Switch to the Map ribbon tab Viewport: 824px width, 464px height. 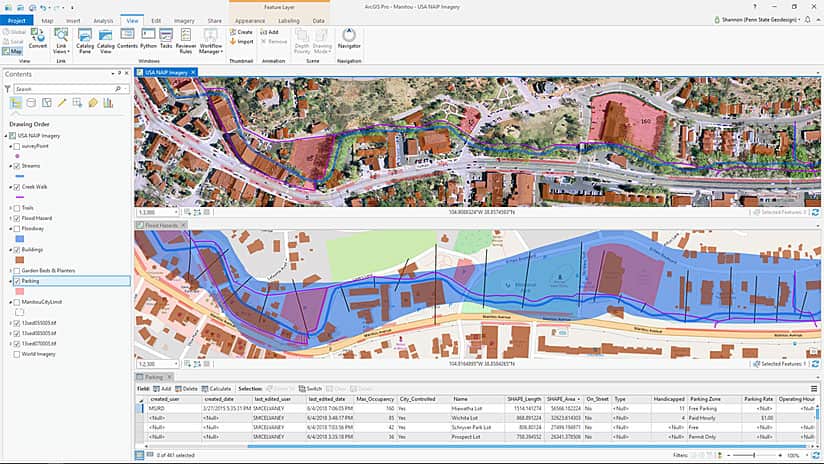[47, 20]
